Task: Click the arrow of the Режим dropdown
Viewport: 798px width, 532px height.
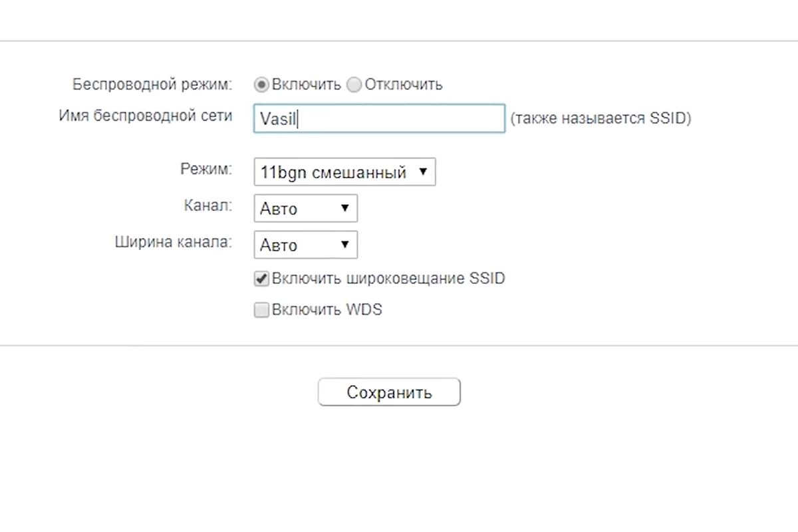Action: [424, 172]
